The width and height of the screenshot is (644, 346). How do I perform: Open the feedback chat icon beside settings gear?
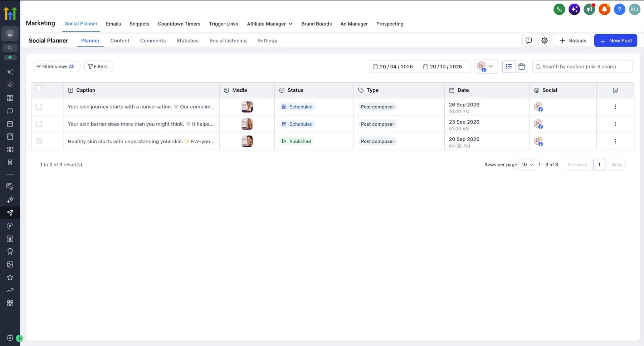click(528, 40)
